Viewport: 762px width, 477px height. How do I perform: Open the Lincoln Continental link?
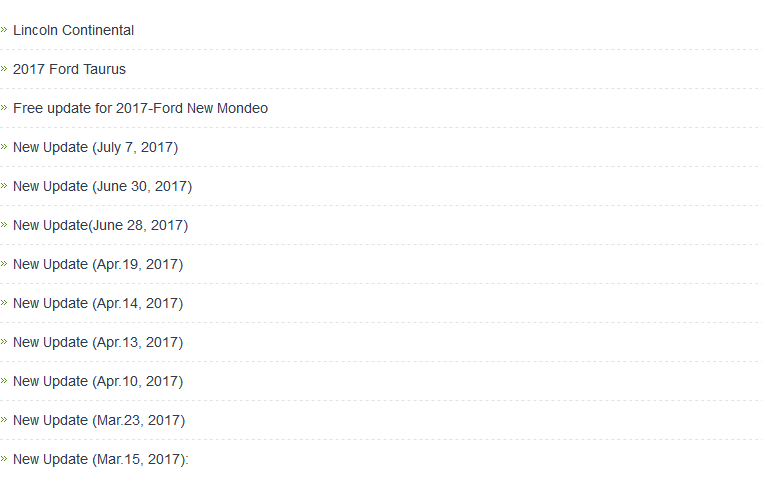click(x=73, y=30)
